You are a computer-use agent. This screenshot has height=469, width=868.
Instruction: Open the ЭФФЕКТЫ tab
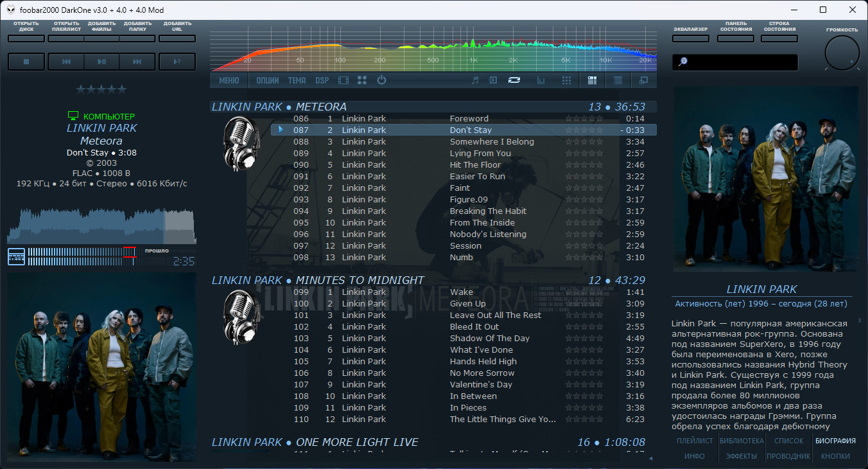coord(742,456)
